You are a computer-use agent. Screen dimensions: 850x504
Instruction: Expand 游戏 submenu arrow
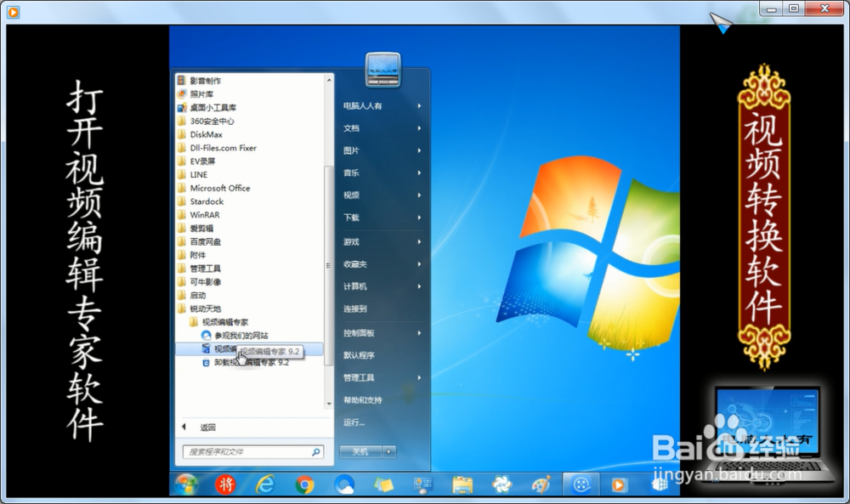click(x=419, y=241)
